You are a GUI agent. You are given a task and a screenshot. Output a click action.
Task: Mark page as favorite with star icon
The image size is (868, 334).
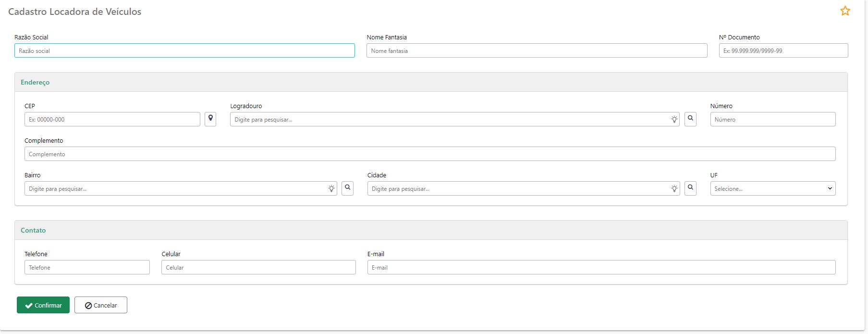(x=845, y=11)
